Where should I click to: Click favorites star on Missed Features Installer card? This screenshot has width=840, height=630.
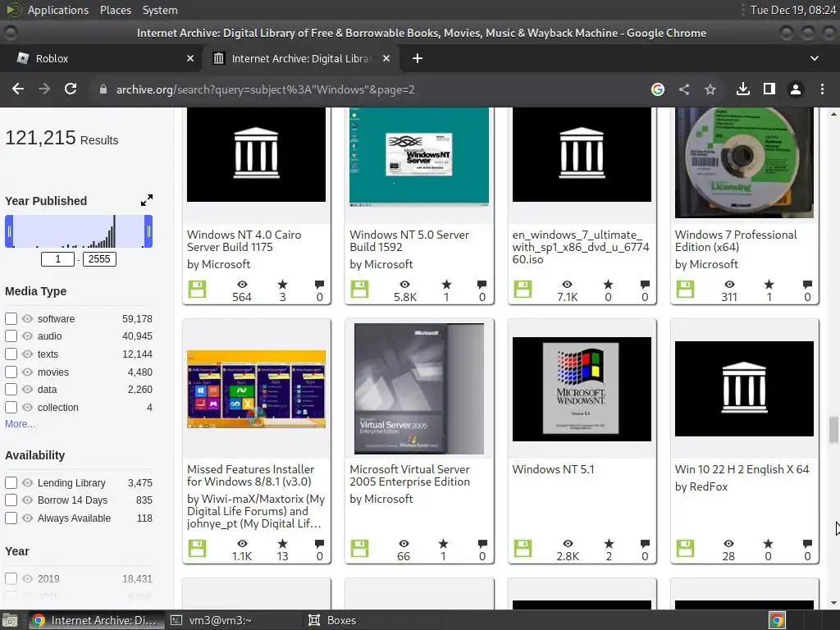point(282,544)
